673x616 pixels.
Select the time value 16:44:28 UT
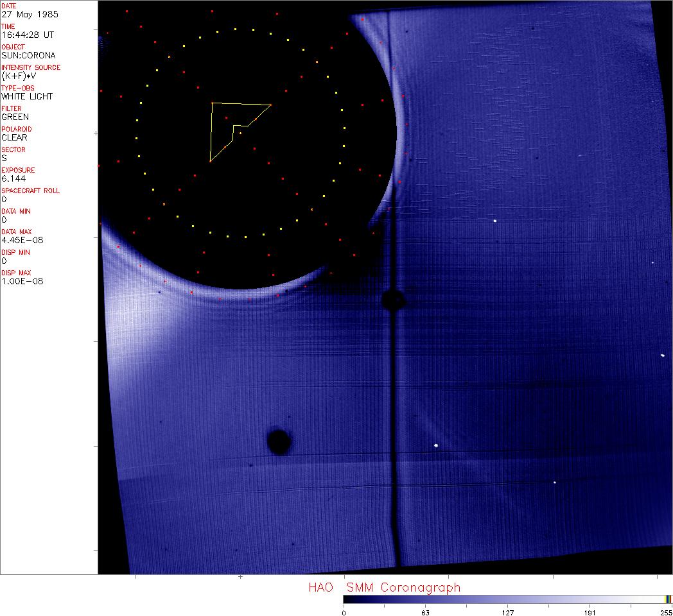pos(27,35)
